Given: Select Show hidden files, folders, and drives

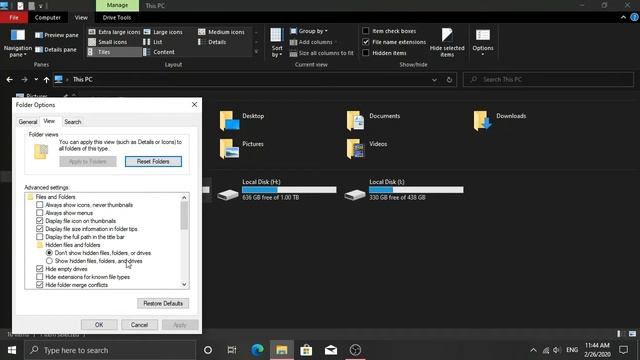Looking at the screenshot, I should (x=49, y=261).
